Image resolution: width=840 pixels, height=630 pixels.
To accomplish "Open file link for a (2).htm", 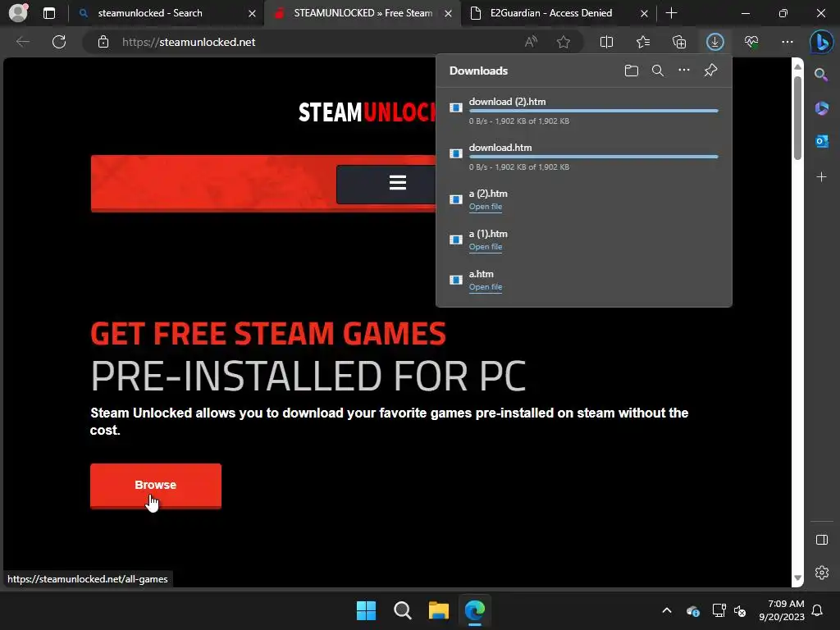I will [x=486, y=207].
